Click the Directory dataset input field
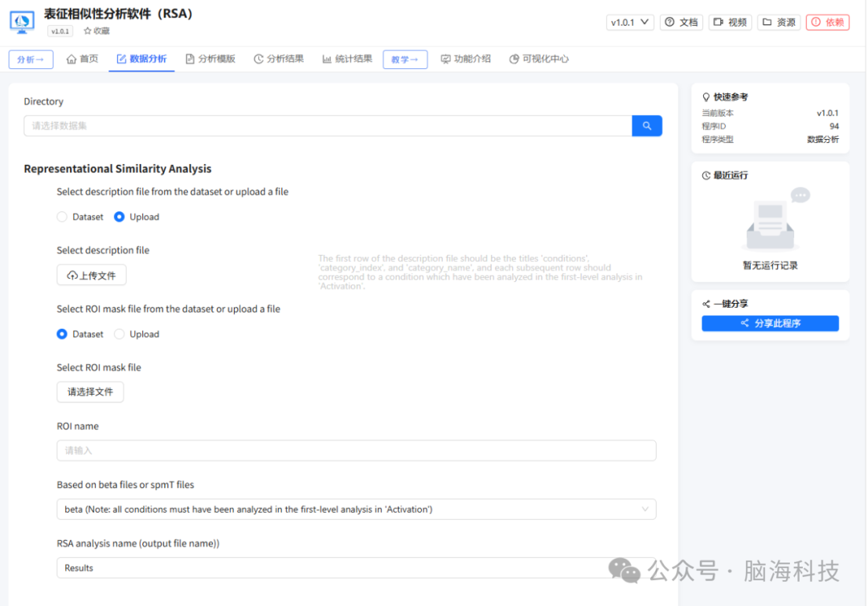Image resolution: width=868 pixels, height=606 pixels. click(x=328, y=125)
